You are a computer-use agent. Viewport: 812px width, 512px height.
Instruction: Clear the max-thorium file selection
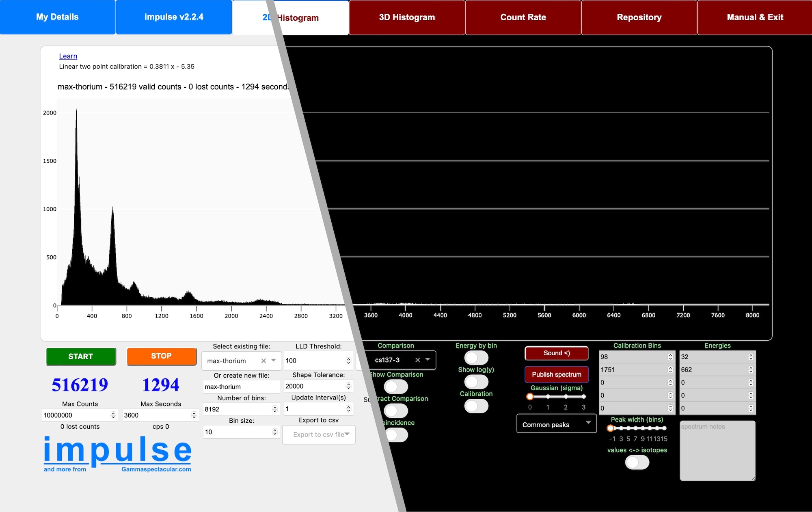263,361
